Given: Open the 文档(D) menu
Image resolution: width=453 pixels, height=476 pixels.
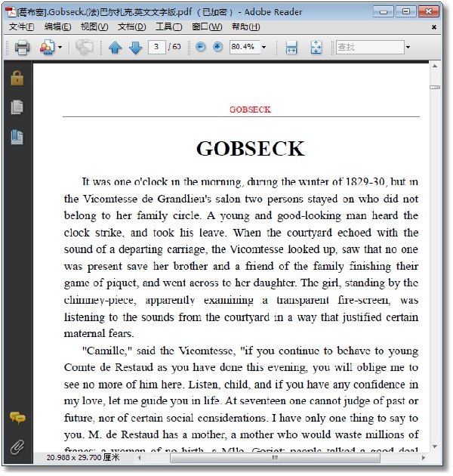Looking at the screenshot, I should click(131, 27).
